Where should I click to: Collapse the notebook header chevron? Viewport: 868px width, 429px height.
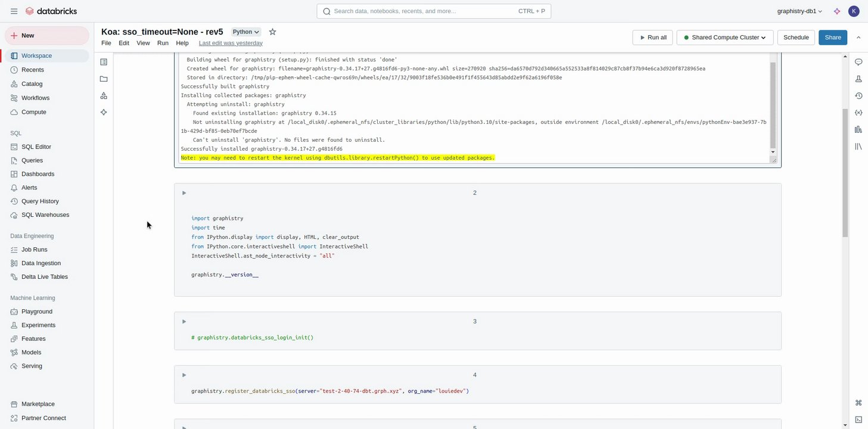858,38
